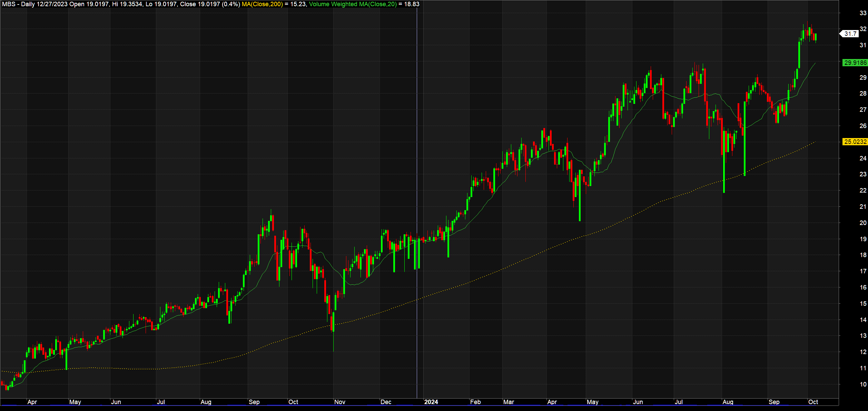
Task: Click the Mar label on the time axis
Action: point(509,402)
